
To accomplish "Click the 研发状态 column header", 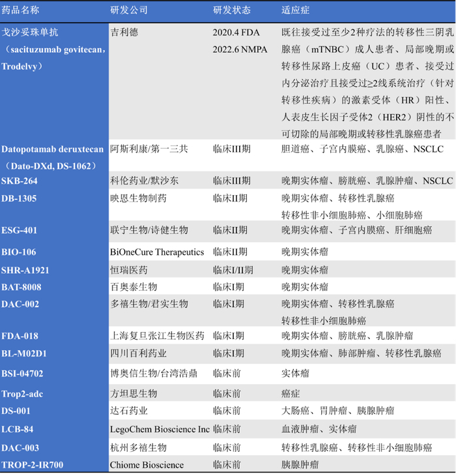I will coord(232,10).
